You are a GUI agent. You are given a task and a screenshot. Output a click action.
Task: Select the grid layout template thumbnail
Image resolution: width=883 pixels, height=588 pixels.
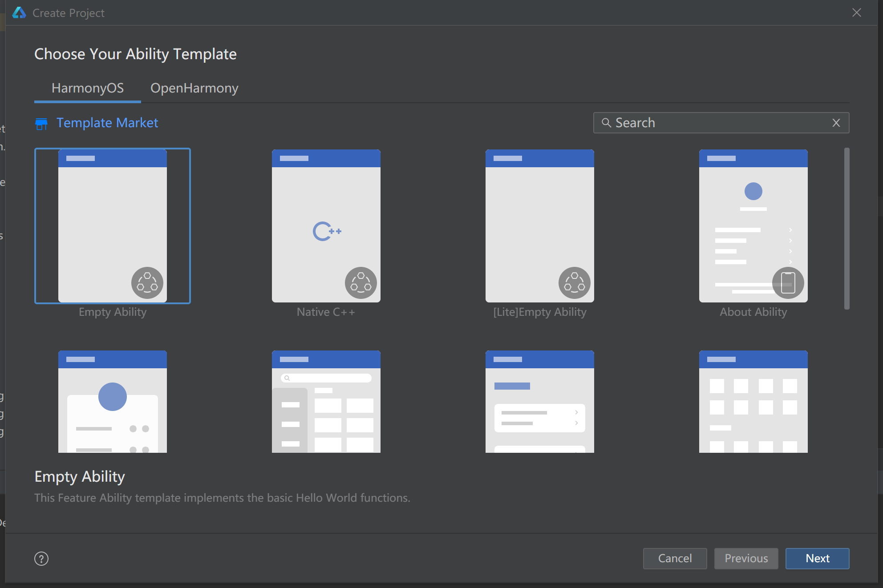(x=753, y=402)
